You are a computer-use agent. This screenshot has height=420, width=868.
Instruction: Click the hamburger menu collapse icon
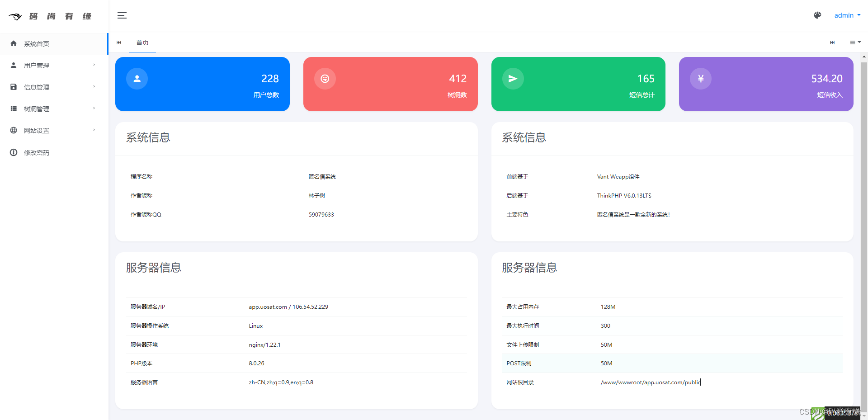[122, 15]
